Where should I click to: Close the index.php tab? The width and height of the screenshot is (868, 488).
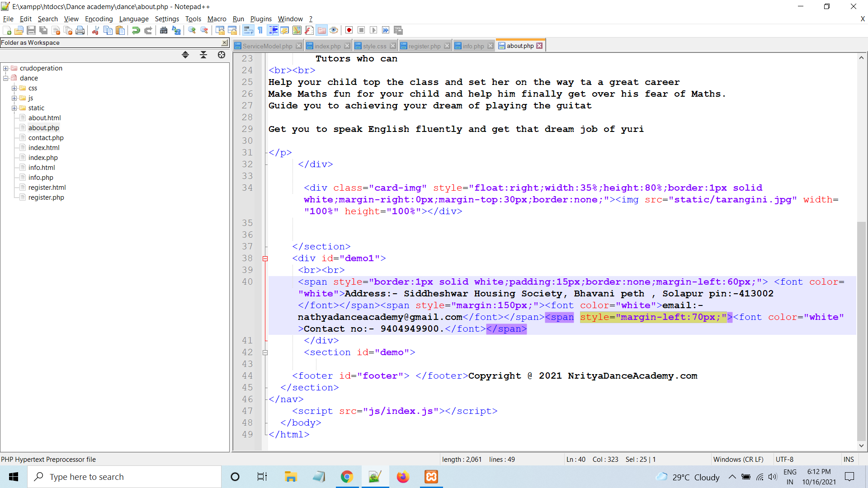347,46
